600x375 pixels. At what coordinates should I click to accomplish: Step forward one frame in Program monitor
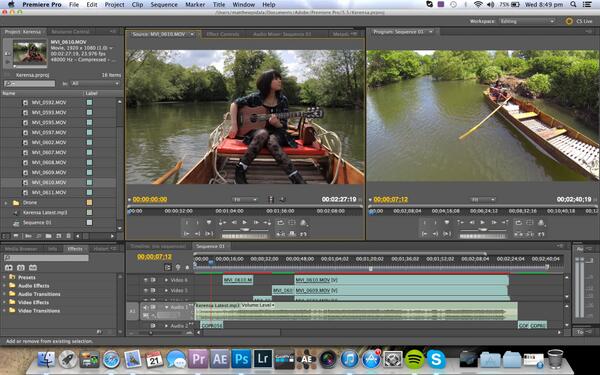point(494,222)
